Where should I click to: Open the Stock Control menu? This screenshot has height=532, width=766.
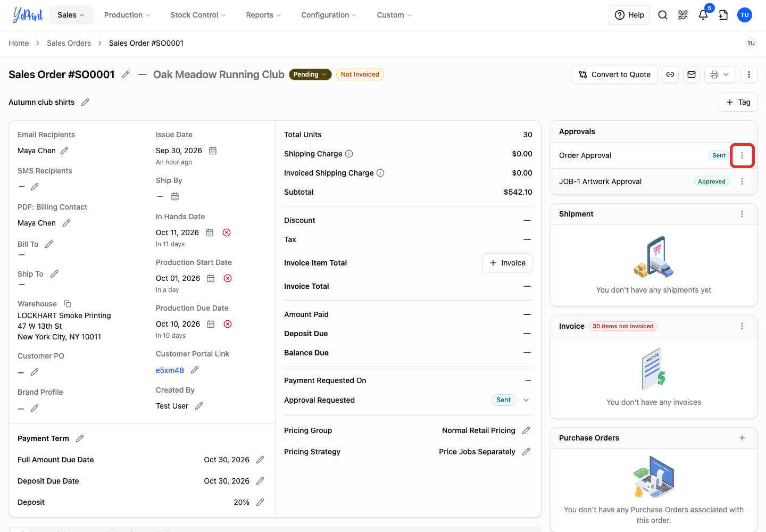click(198, 15)
